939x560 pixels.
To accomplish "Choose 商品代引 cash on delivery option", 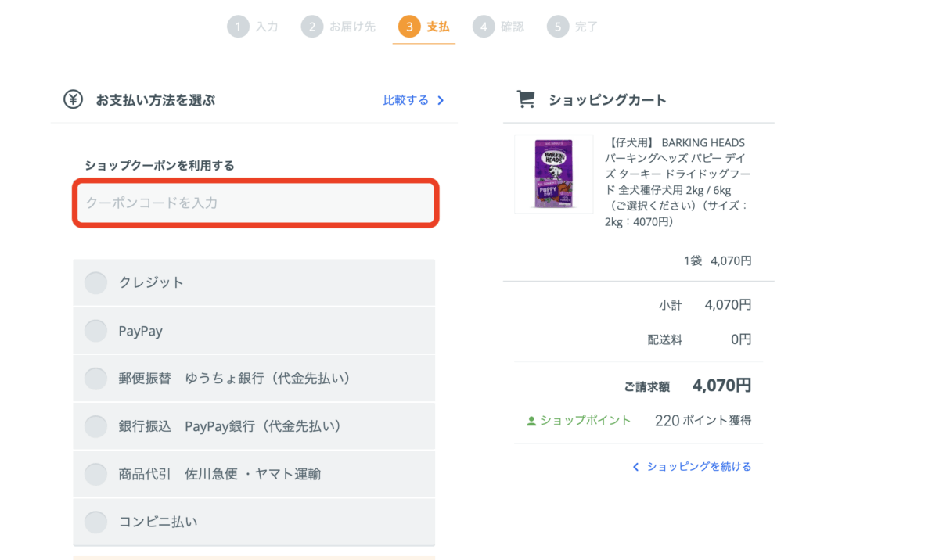I will click(95, 474).
